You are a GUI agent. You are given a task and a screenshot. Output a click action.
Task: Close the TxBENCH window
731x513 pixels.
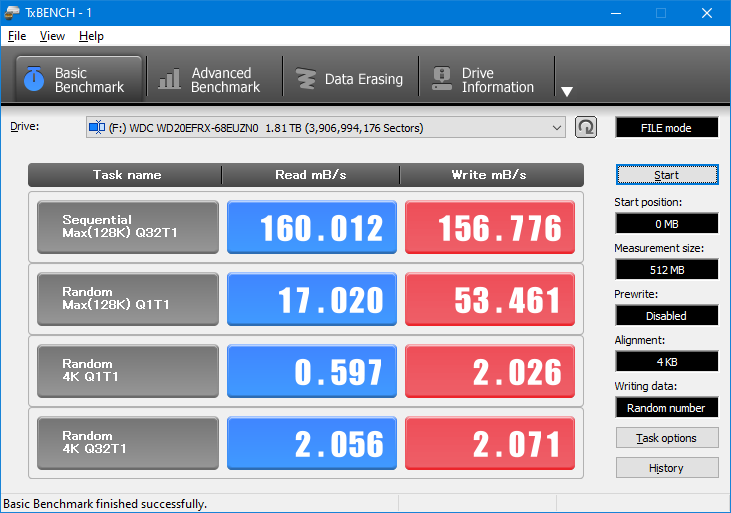pos(707,13)
